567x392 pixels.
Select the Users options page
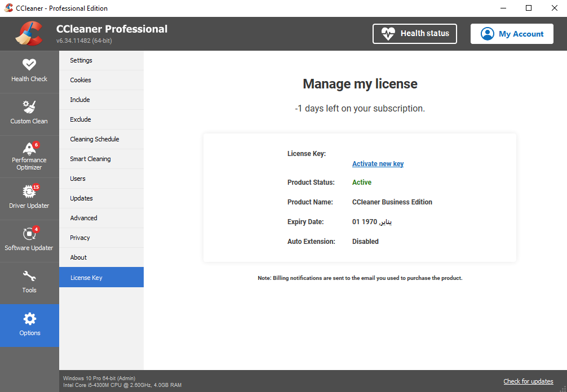pos(101,179)
